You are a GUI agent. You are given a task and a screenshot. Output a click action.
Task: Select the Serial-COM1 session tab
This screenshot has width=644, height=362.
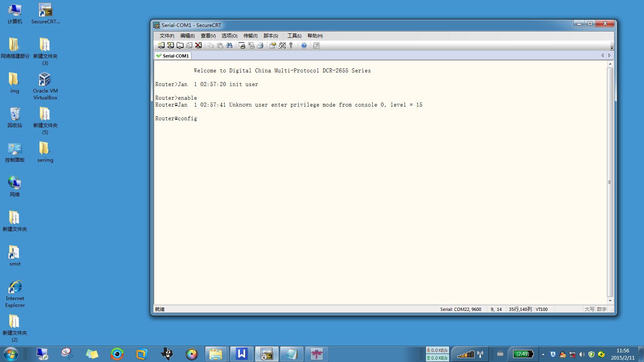[x=173, y=56]
